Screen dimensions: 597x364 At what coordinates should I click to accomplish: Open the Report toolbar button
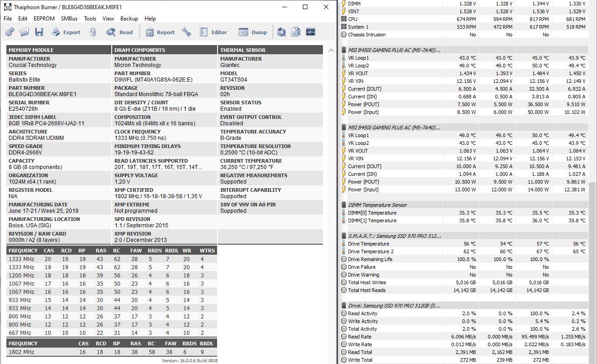(x=160, y=32)
